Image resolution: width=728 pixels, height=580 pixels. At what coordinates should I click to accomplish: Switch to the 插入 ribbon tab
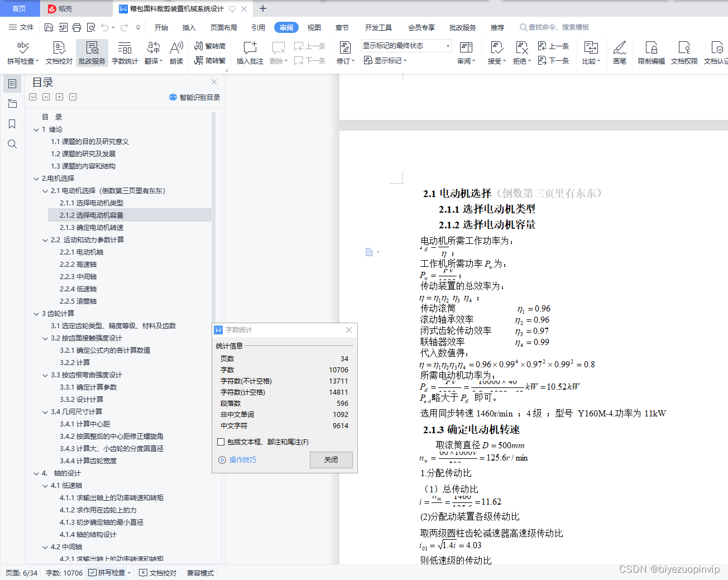click(189, 27)
